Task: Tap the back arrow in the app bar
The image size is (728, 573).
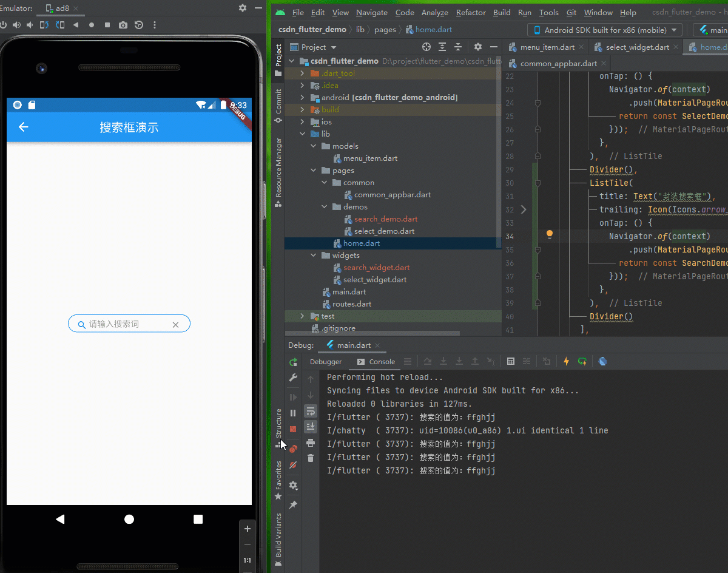Action: pyautogui.click(x=24, y=127)
